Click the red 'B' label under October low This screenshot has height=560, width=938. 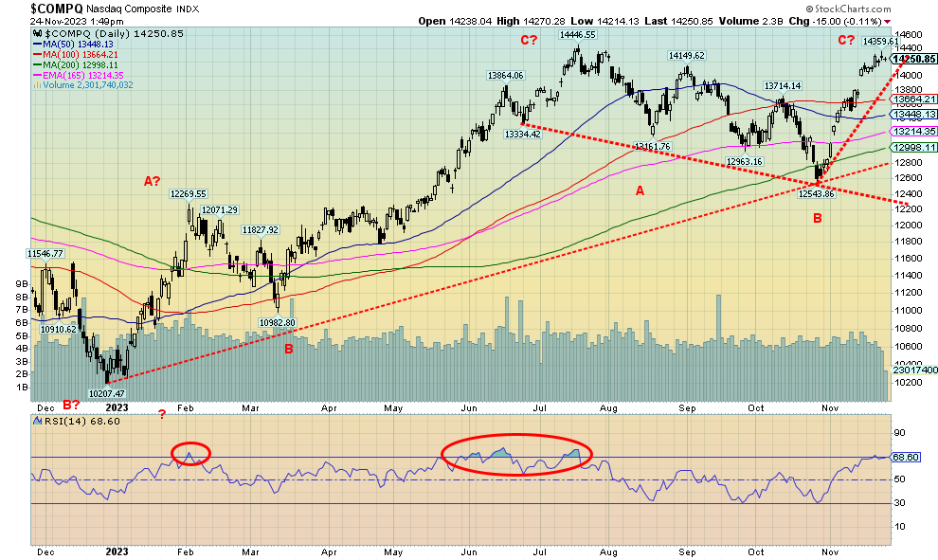tap(818, 218)
